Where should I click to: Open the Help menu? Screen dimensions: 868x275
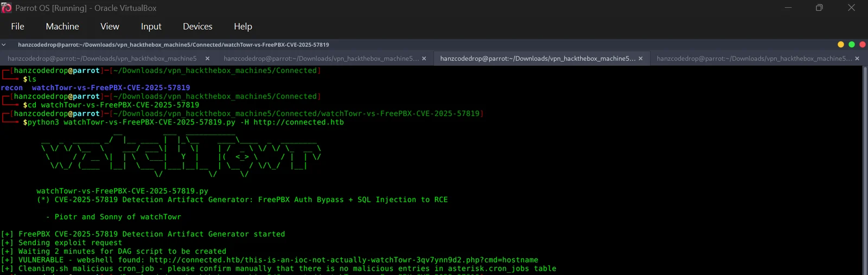click(x=243, y=26)
